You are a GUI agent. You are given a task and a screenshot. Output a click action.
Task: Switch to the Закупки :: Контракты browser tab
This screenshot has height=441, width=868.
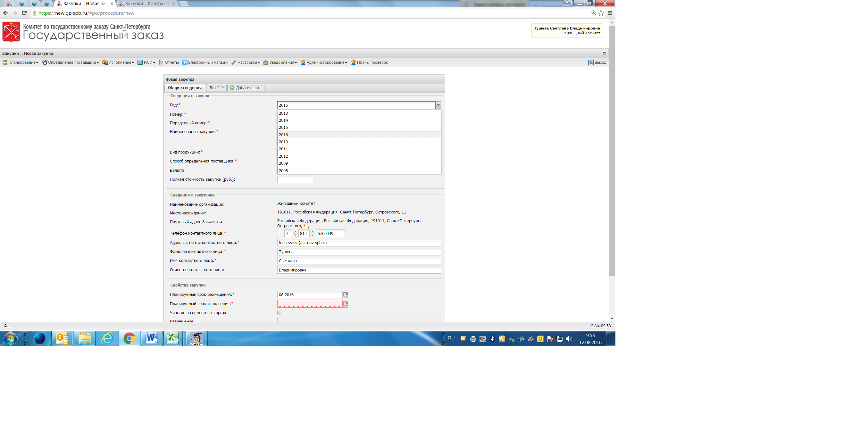coord(147,4)
